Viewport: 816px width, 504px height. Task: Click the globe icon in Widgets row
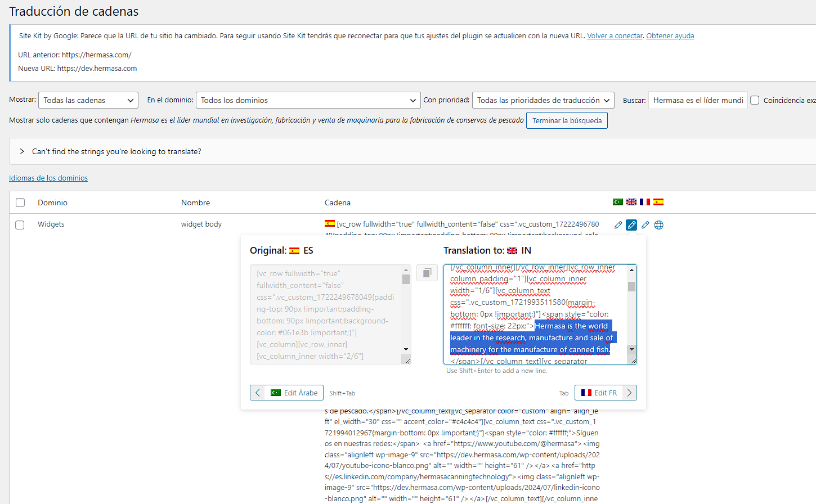pyautogui.click(x=658, y=225)
